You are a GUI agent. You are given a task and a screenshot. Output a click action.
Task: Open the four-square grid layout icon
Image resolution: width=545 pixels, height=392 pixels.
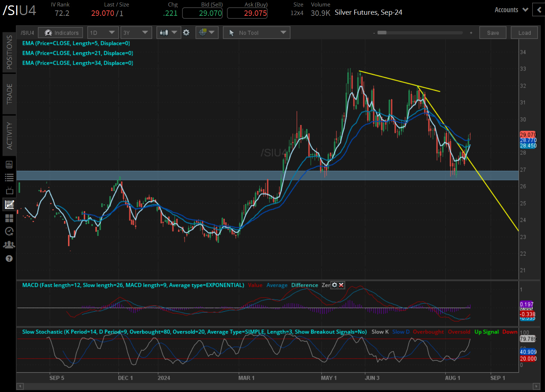pos(9,218)
